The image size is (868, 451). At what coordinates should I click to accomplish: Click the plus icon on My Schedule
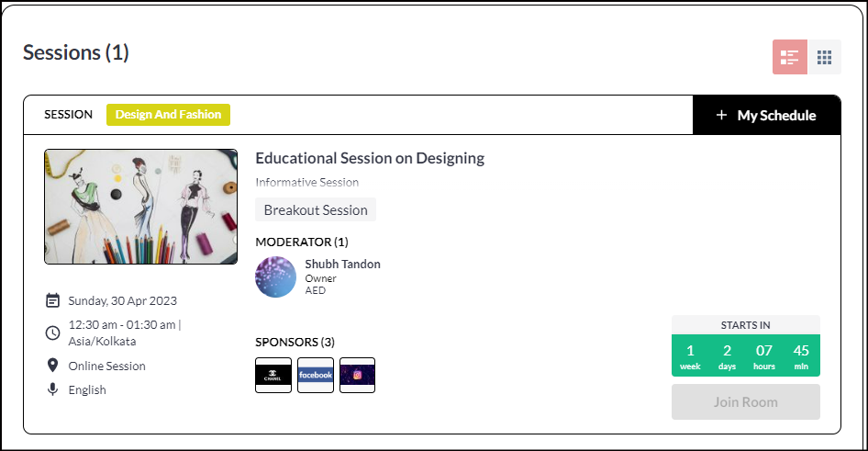(x=721, y=115)
